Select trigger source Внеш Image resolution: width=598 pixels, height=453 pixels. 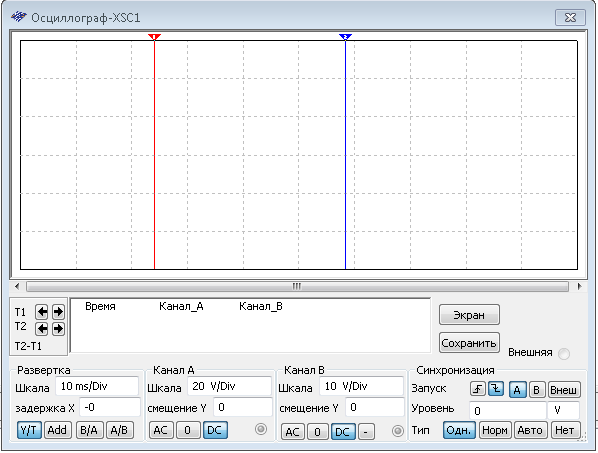click(564, 390)
